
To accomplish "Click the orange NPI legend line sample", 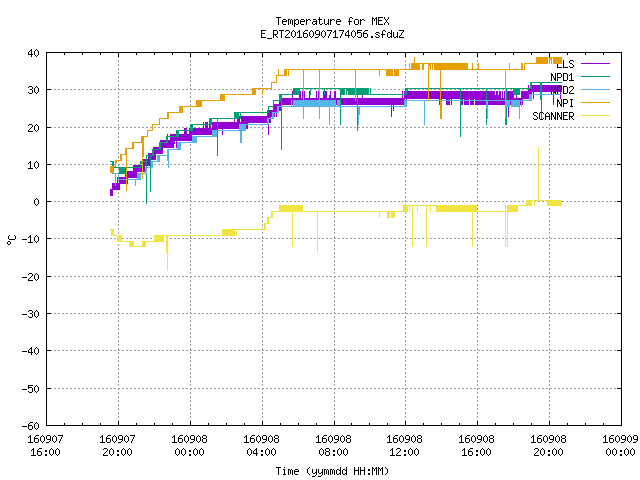I will (595, 102).
